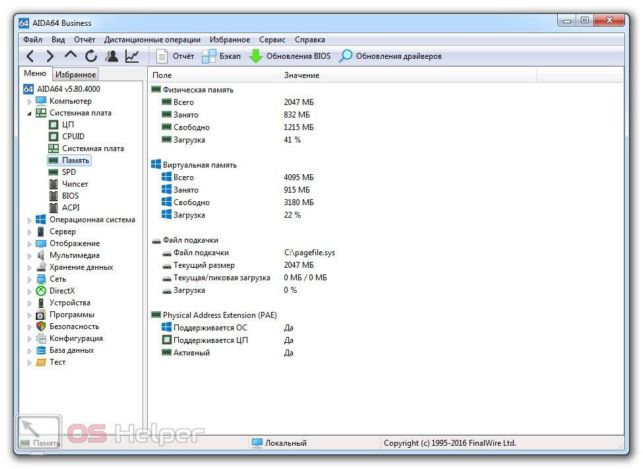Expand the Сеть tree node
The width and height of the screenshot is (643, 469).
point(29,280)
